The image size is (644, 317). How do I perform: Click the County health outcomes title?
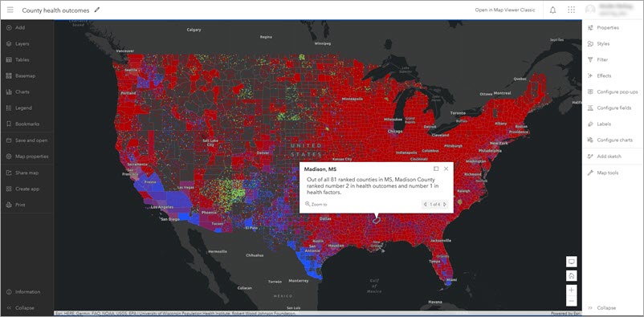pyautogui.click(x=55, y=10)
